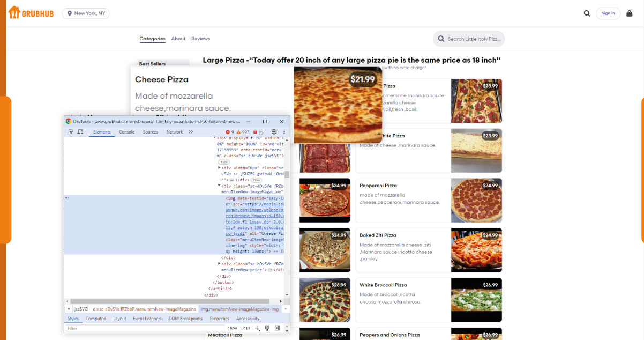Click the Grubhub logo

point(29,13)
